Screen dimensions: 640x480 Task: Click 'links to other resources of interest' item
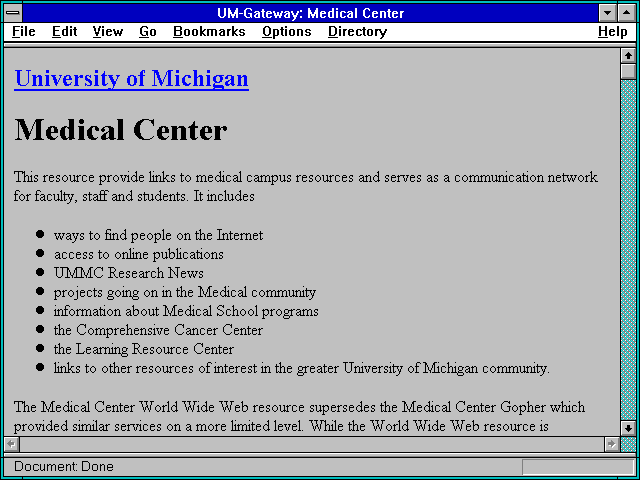point(302,368)
